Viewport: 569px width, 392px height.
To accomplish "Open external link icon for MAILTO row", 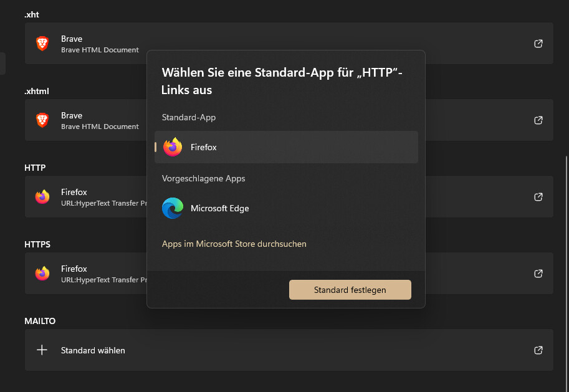I will click(x=538, y=350).
